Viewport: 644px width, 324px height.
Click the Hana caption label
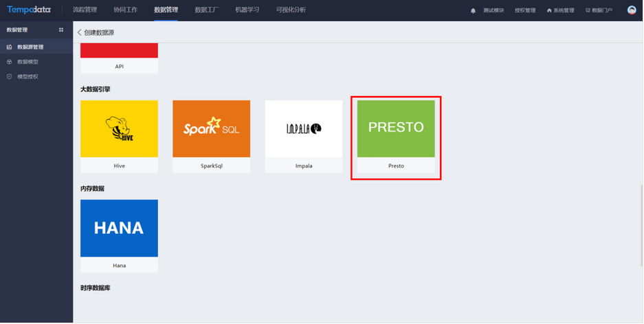119,266
